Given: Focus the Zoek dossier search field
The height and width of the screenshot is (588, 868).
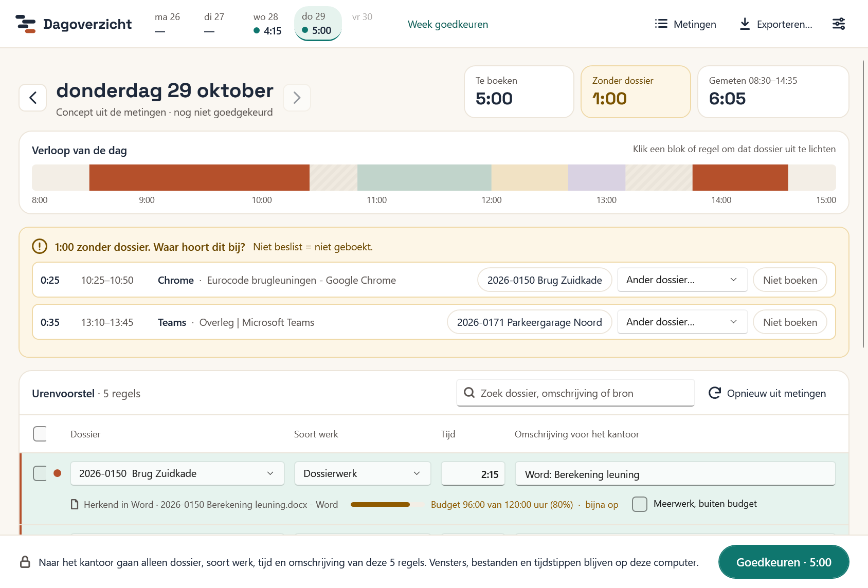Looking at the screenshot, I should [575, 393].
